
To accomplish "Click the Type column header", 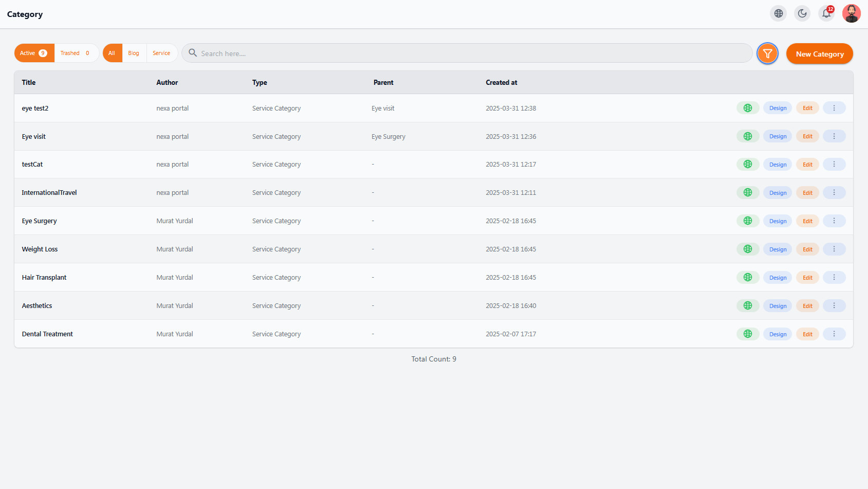I will tap(260, 82).
